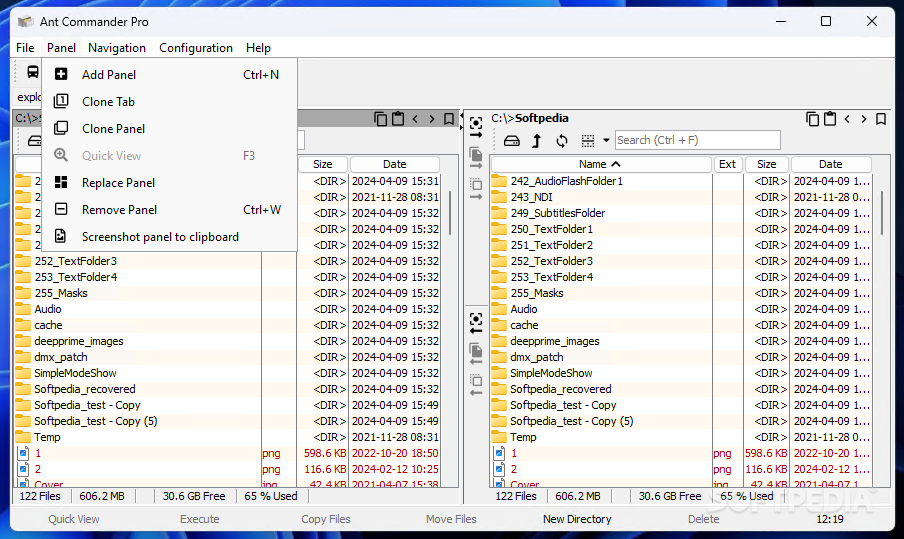
Task: Open drive selector in right panel toolbar
Action: pos(511,141)
